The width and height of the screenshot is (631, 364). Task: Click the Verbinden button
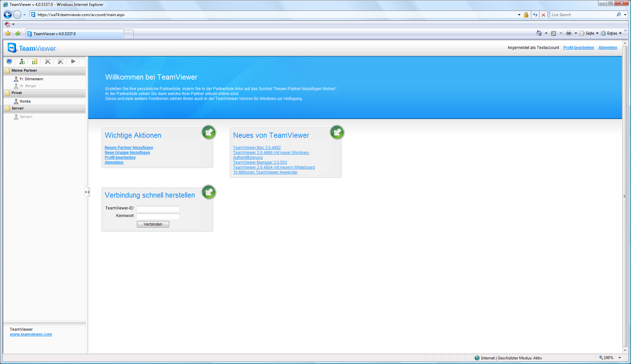click(x=153, y=224)
